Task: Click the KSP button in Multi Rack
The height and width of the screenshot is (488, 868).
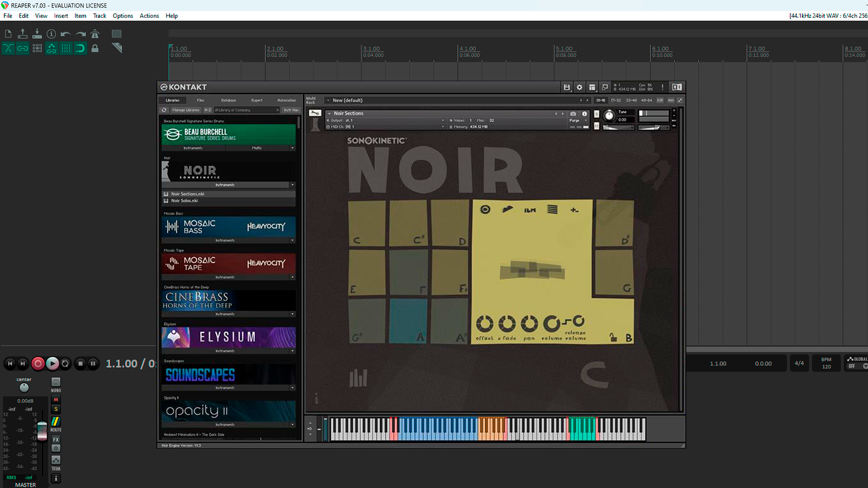Action: click(660, 100)
